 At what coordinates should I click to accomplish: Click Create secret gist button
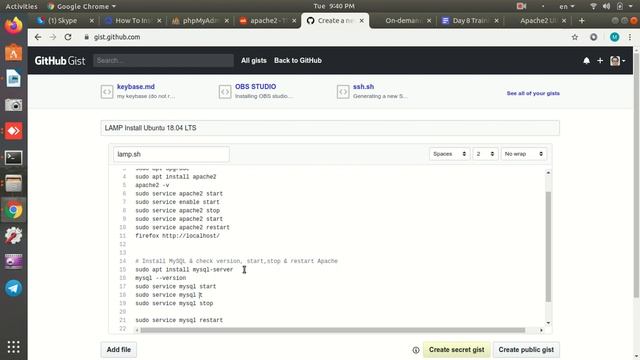click(x=456, y=350)
